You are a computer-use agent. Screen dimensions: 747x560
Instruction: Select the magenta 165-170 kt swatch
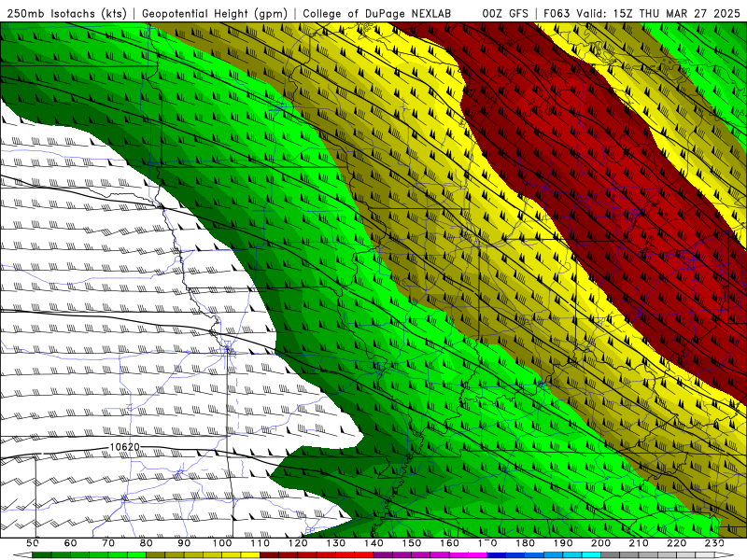(x=477, y=554)
